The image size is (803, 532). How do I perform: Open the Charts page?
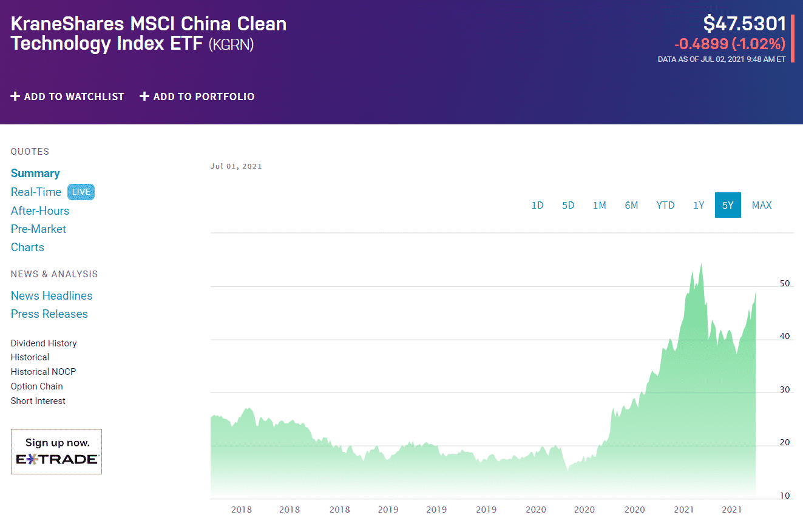click(x=27, y=247)
